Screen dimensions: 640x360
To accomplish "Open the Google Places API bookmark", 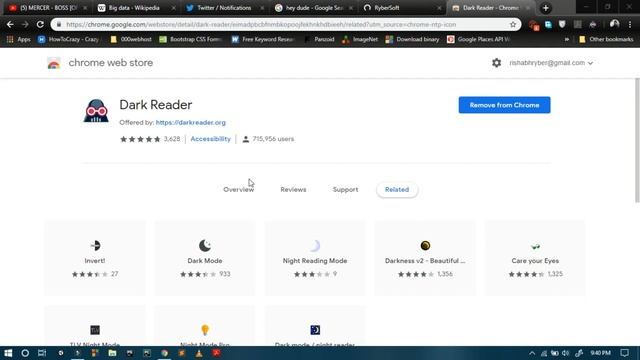I will (479, 40).
